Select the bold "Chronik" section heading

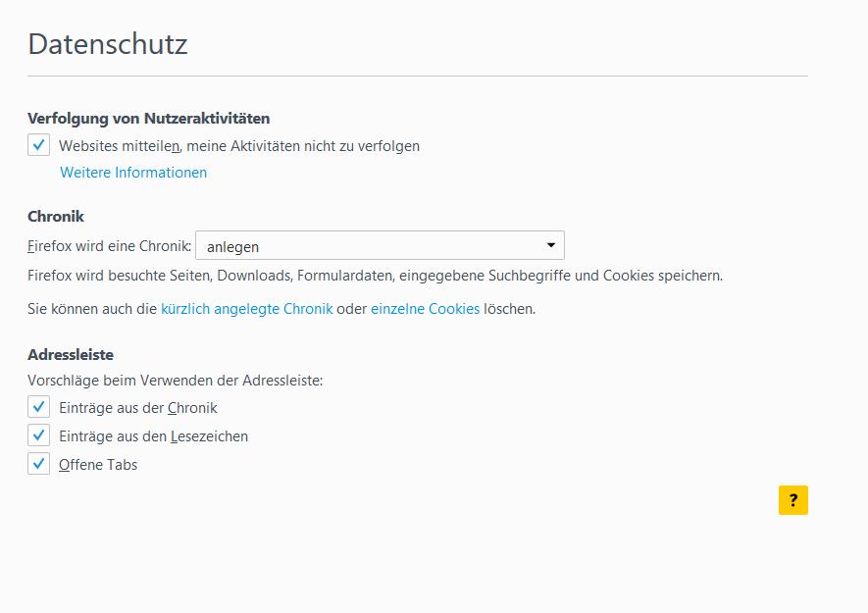click(56, 217)
